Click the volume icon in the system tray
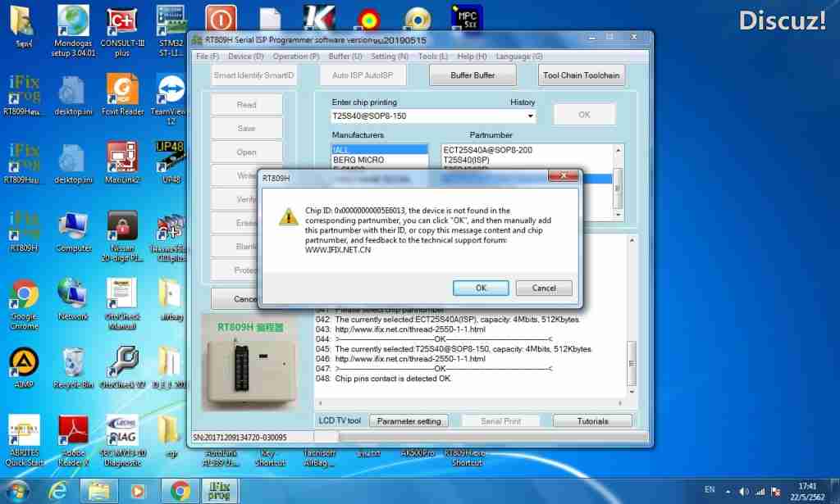 (x=743, y=492)
